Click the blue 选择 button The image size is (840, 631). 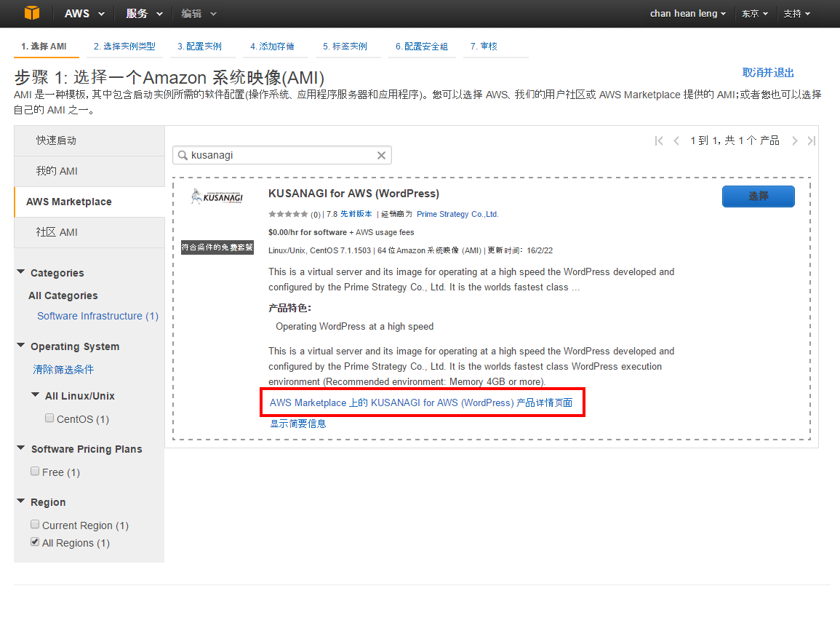[758, 197]
